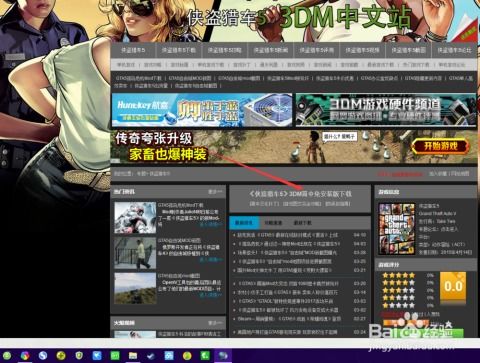Open the 3DM游戏硬件频道 banner

386,110
